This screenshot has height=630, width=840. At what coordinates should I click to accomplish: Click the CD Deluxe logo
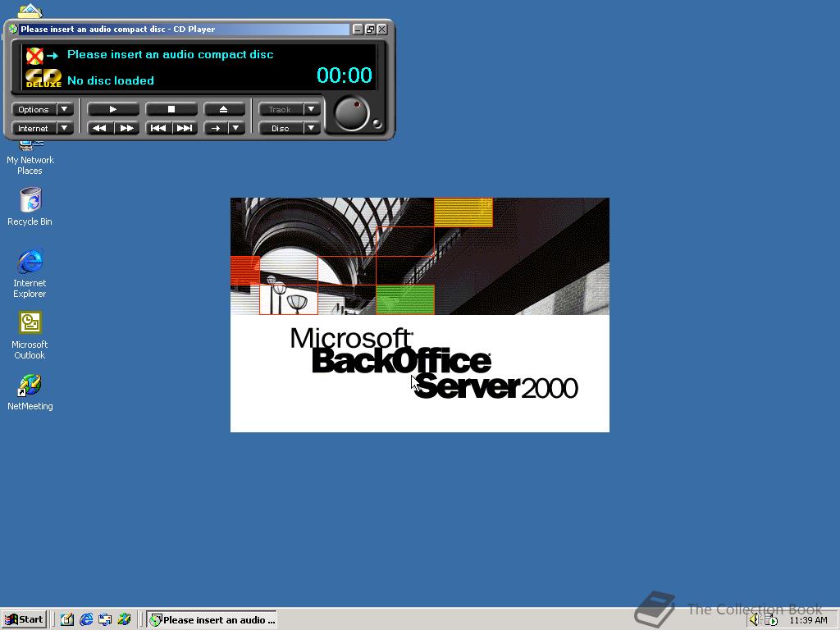coord(43,78)
